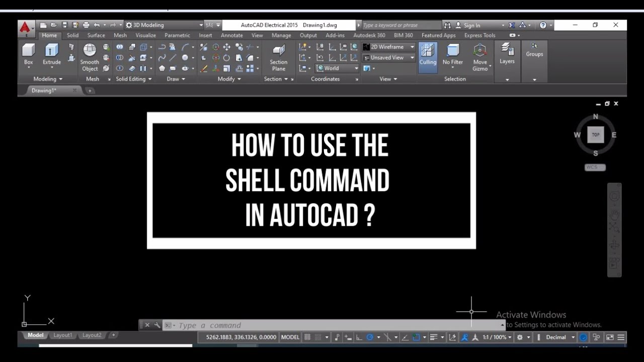Save the drawing with the floppy disk icon

(x=64, y=25)
